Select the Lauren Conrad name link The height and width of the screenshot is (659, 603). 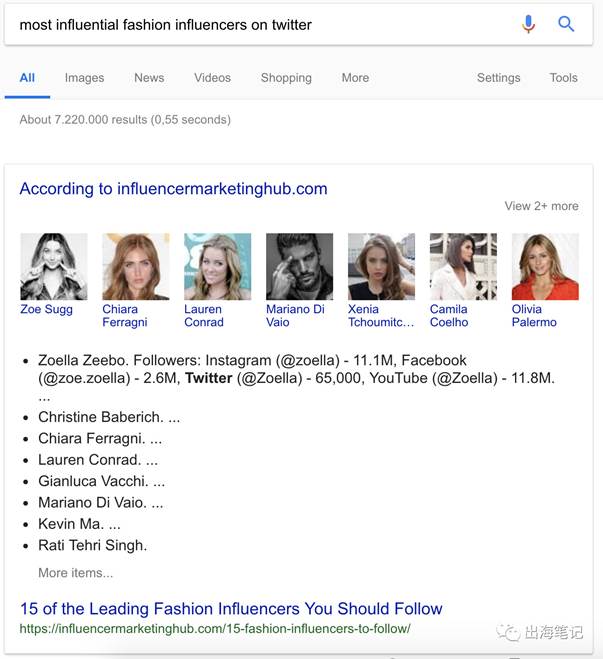tap(203, 316)
